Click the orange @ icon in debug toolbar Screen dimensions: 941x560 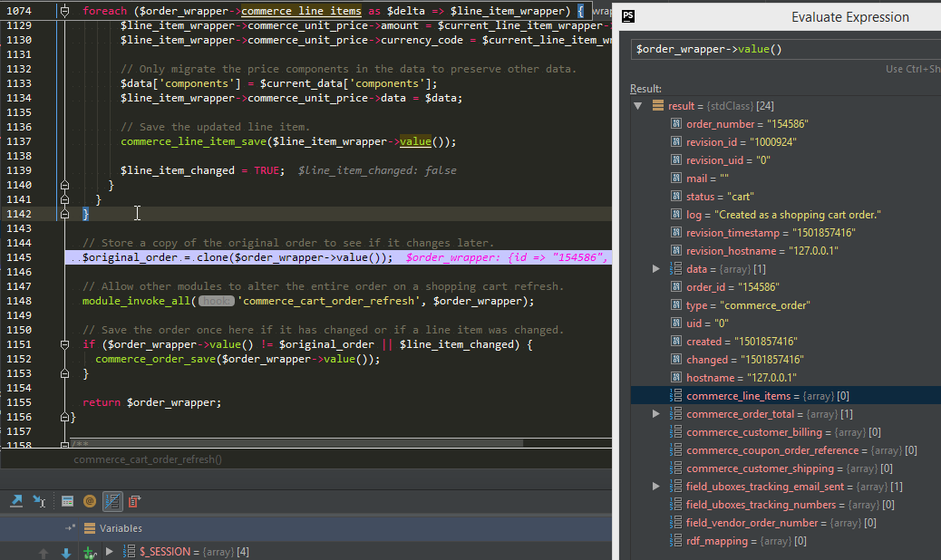point(90,500)
